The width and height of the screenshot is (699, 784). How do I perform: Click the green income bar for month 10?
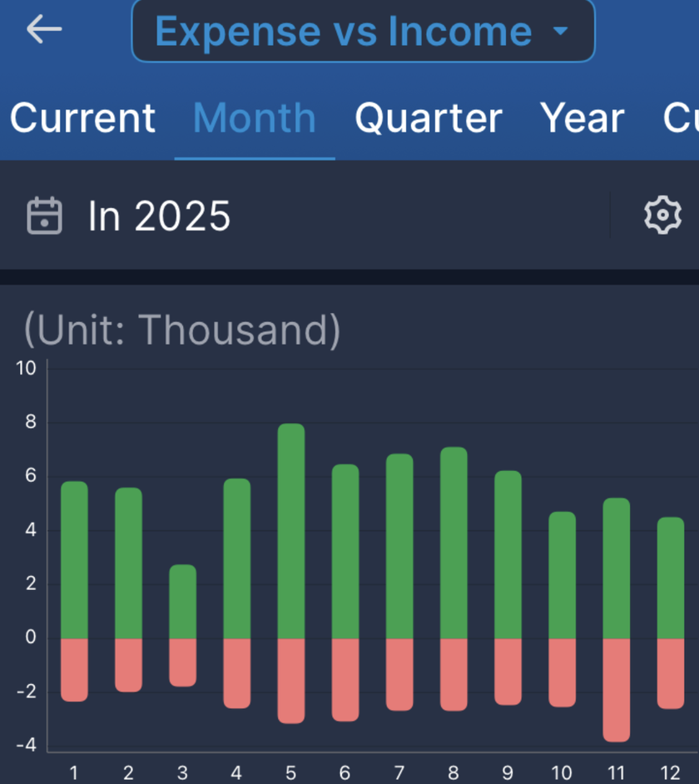563,575
